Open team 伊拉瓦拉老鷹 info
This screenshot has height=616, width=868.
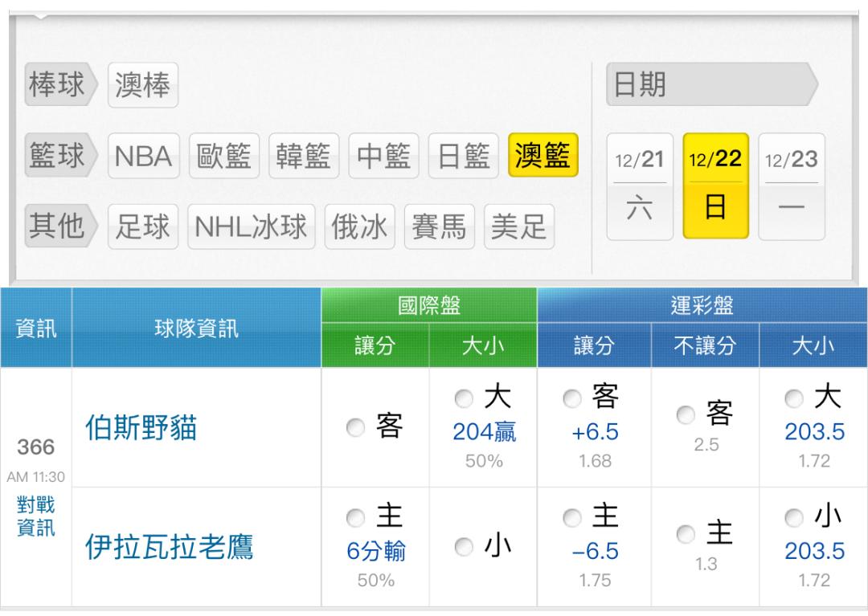(x=169, y=547)
